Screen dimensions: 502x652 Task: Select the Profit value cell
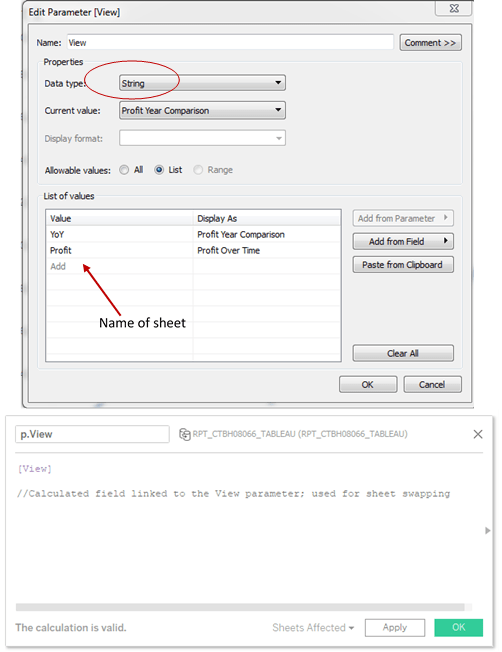(119, 250)
